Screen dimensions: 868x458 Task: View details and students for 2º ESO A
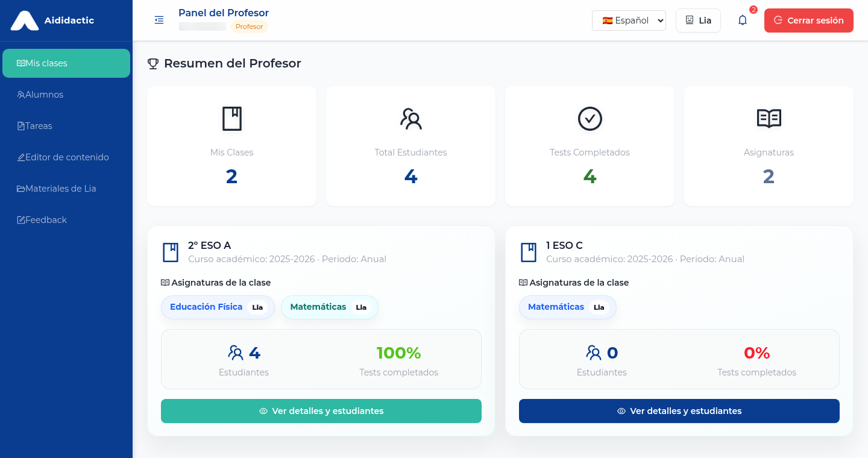(321, 411)
